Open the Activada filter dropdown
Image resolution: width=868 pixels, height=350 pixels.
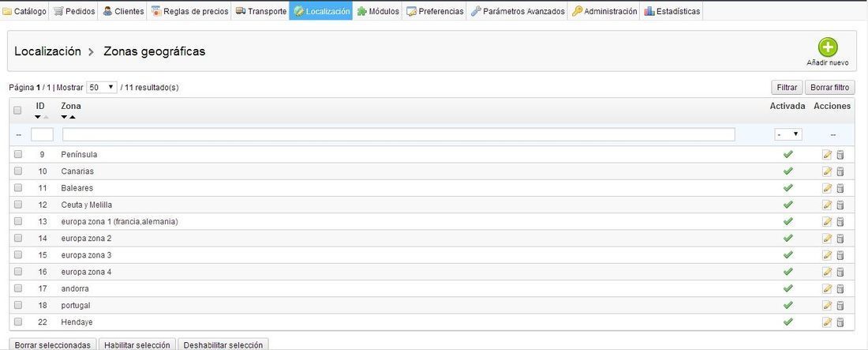coord(788,134)
